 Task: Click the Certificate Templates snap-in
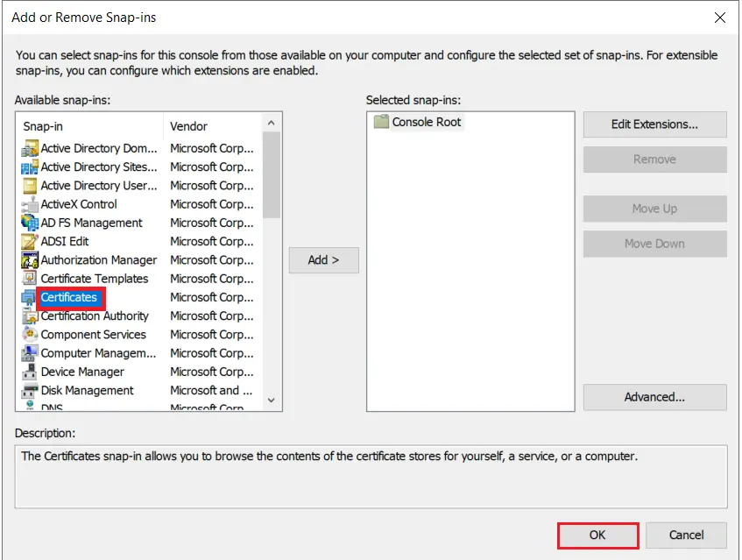click(x=93, y=279)
